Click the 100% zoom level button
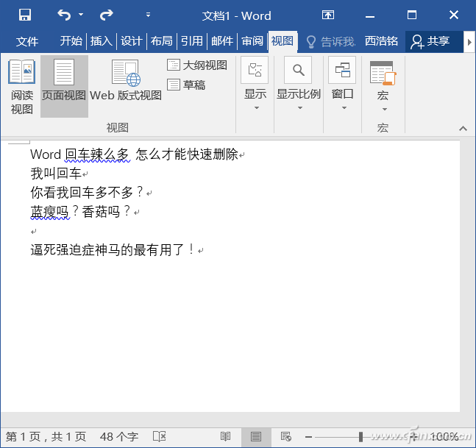Image resolution: width=476 pixels, height=448 pixels. pos(445,436)
